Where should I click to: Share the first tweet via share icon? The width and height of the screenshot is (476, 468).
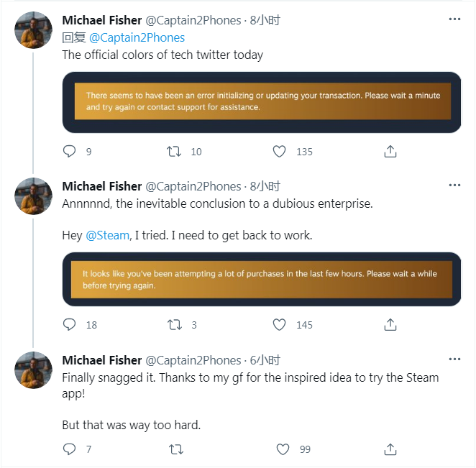[390, 152]
